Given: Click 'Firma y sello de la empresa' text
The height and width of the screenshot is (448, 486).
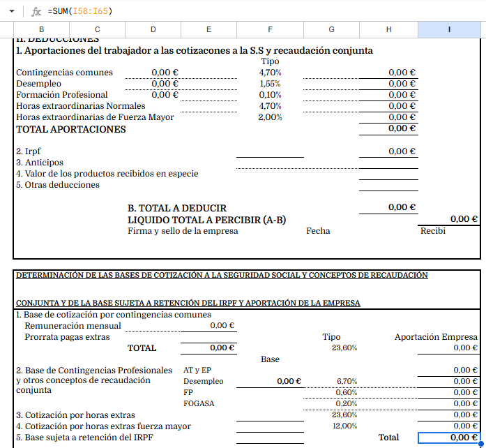Looking at the screenshot, I should 183,231.
